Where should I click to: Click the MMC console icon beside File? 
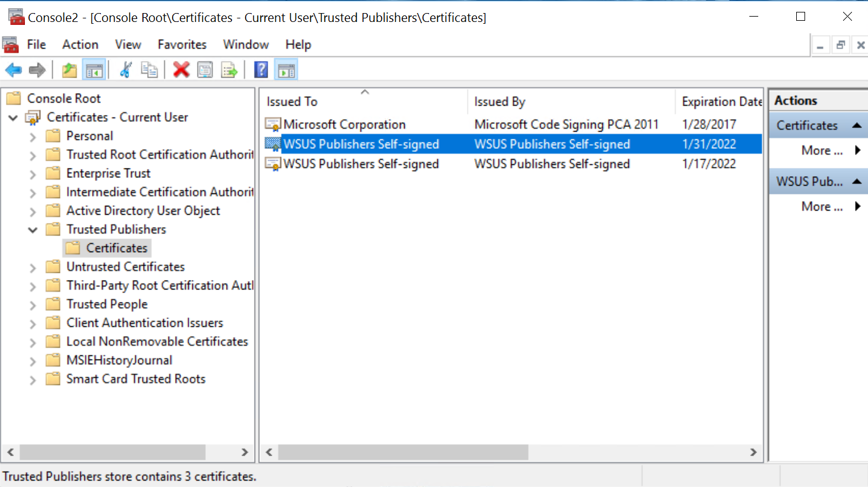[10, 44]
